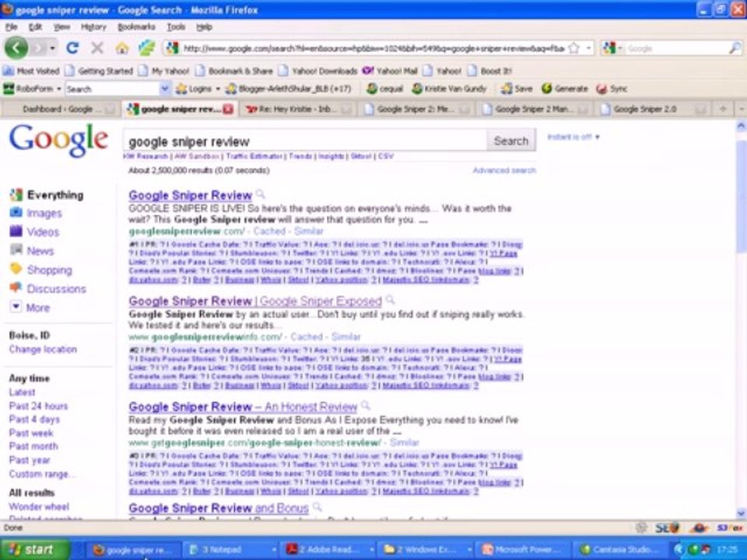Screen dimensions: 747x560
Task: Switch to Re: Hey Kristie inbox tab
Action: [299, 109]
